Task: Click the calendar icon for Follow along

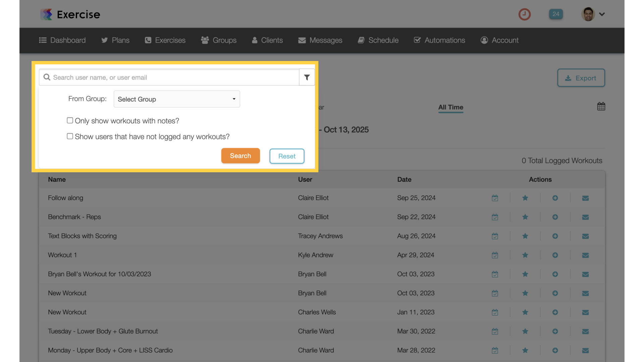Action: (x=495, y=197)
